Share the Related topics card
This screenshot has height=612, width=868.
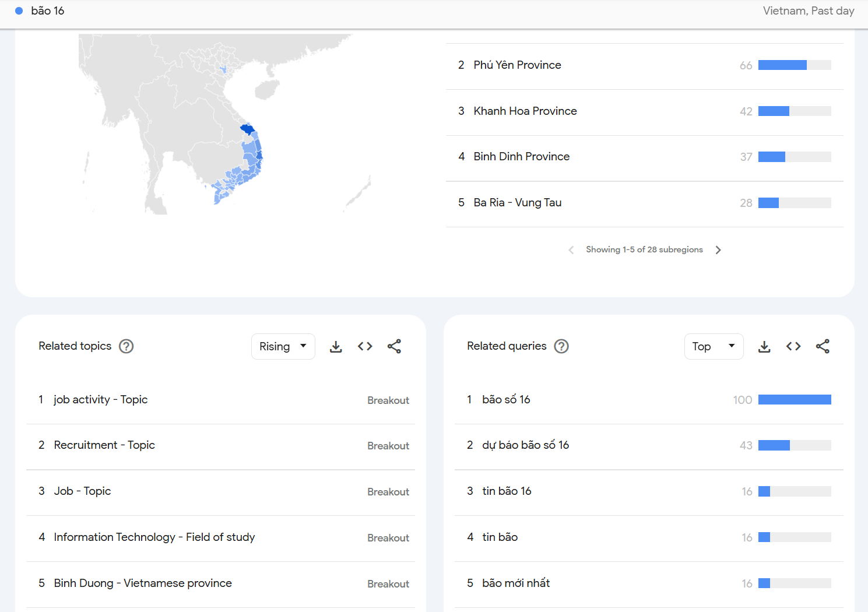click(394, 347)
